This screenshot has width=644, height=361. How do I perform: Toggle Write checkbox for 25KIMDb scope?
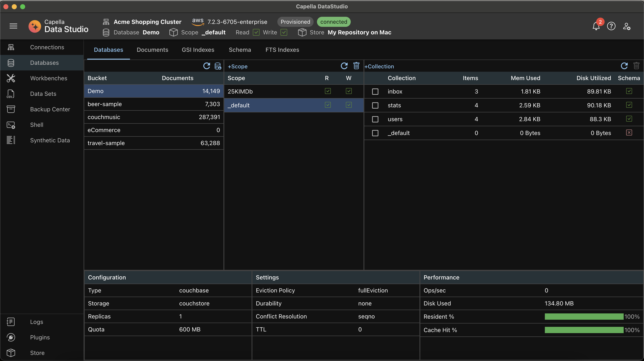click(x=349, y=91)
